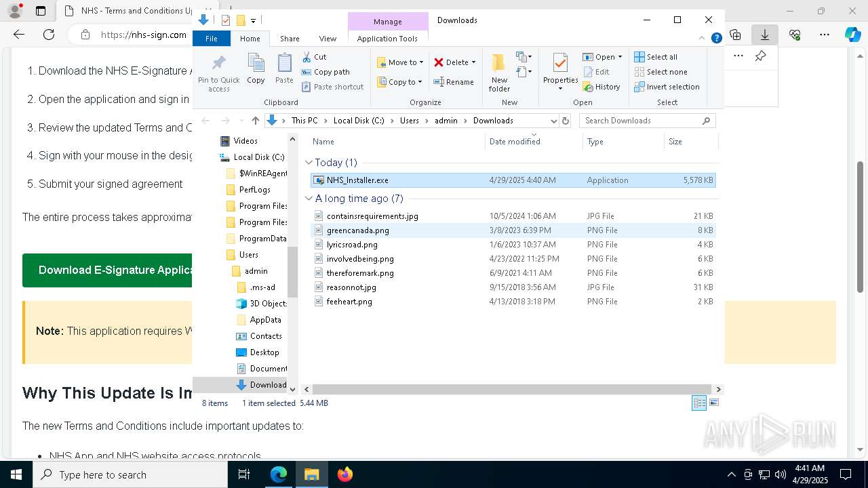Click Select all in ribbon

pos(656,57)
